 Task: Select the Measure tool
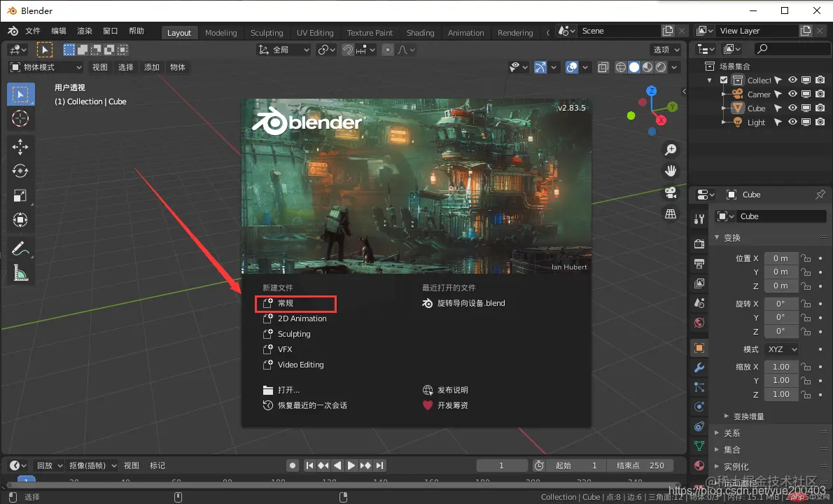(21, 273)
